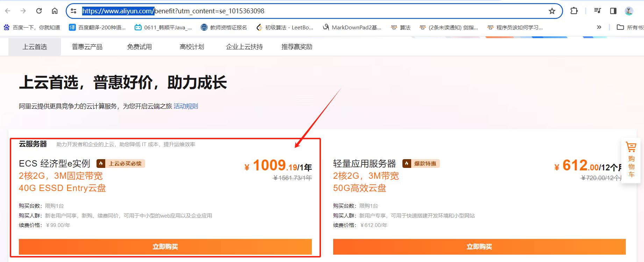
Task: Click the ¥1009.19/1年 price
Action: click(278, 165)
